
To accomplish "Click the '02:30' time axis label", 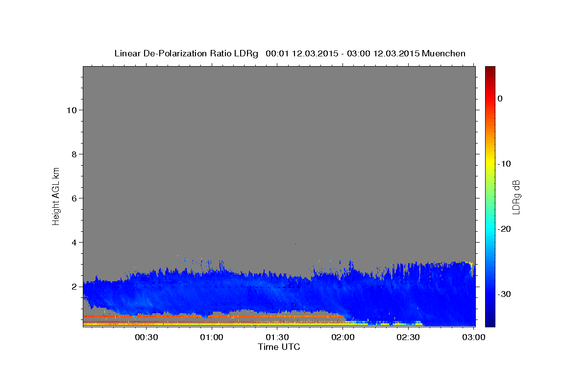I will pyautogui.click(x=408, y=337).
